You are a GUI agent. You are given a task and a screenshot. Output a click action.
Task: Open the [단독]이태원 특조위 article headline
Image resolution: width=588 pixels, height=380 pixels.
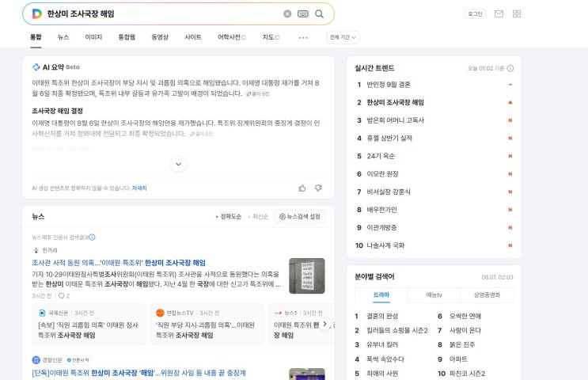tap(138, 373)
